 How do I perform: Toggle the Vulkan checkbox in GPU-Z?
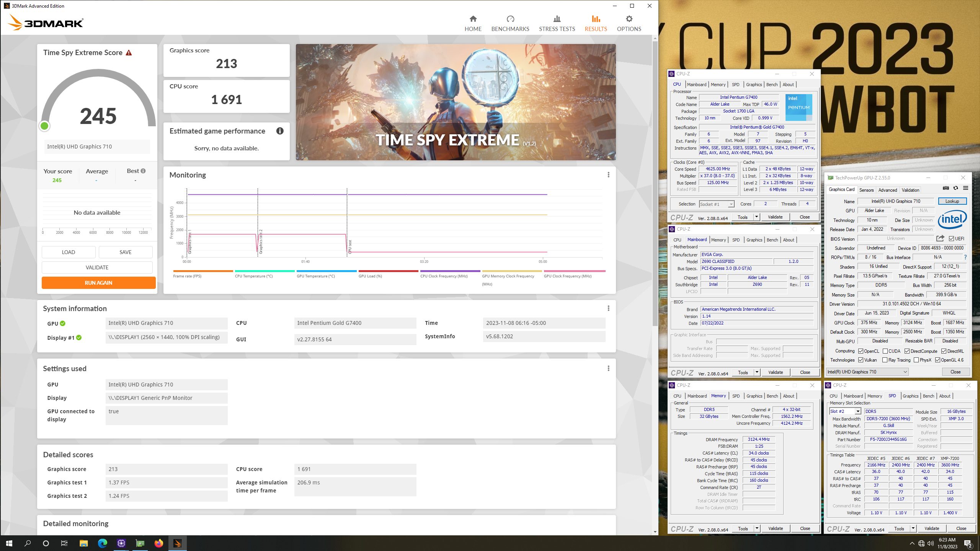[861, 360]
